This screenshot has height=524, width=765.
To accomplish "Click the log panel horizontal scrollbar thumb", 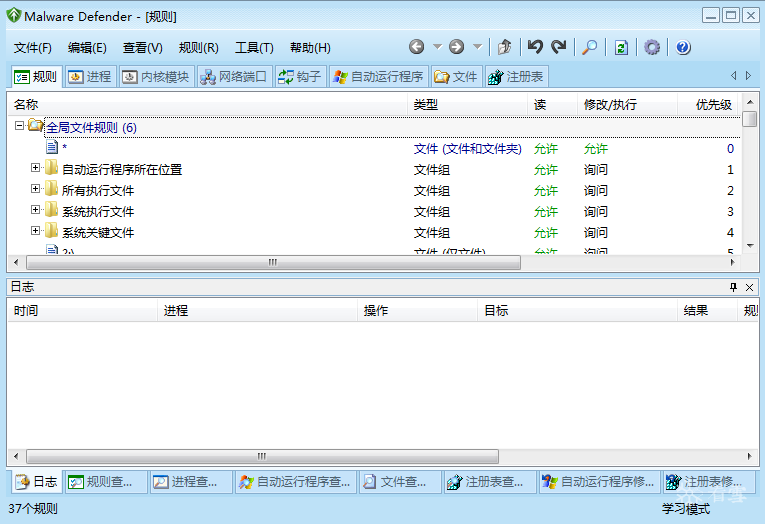I will click(x=262, y=457).
